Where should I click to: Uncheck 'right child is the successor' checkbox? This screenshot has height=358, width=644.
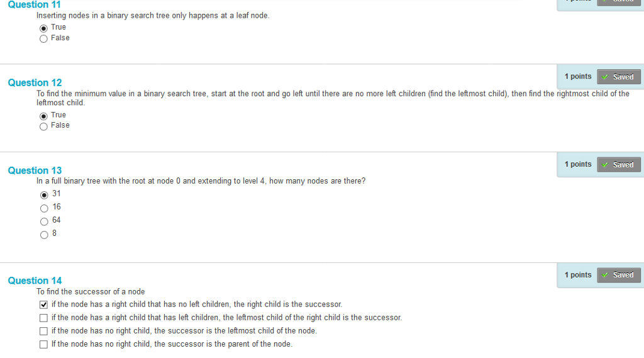[x=43, y=305]
